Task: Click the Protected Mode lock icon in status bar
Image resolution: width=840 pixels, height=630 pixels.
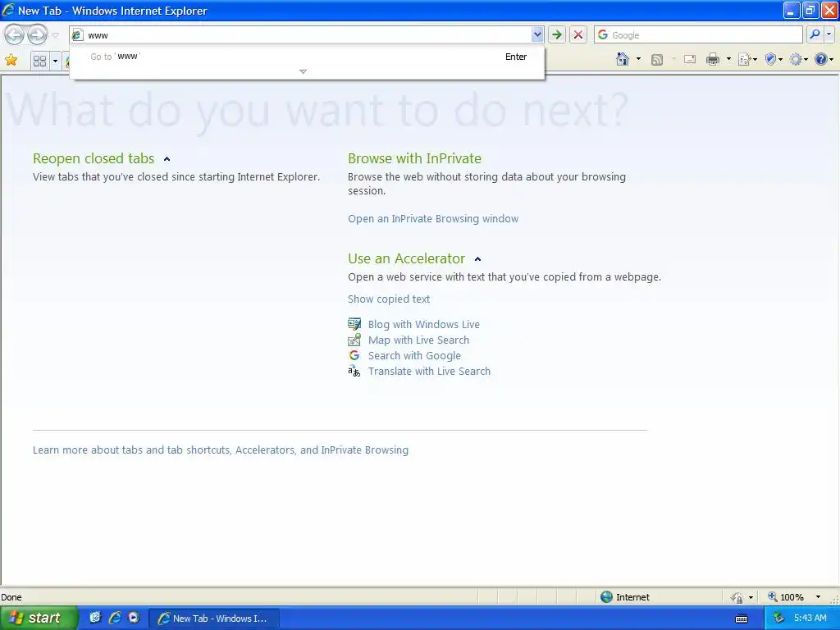Action: (x=737, y=597)
